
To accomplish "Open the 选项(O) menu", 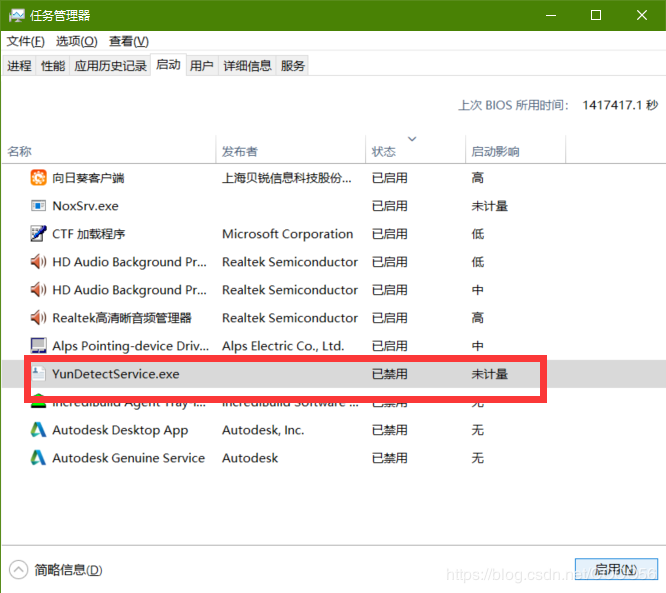I will (76, 42).
